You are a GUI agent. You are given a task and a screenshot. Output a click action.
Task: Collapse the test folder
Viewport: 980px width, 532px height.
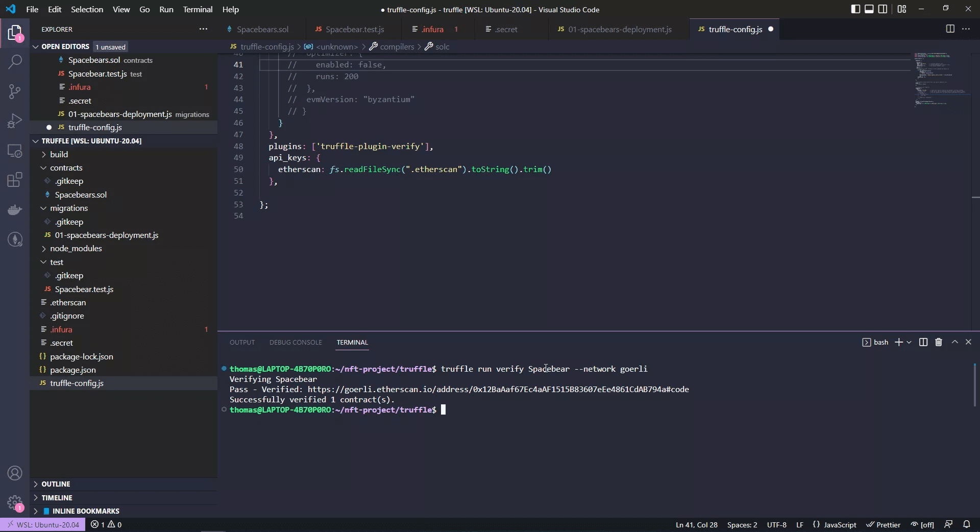(43, 262)
